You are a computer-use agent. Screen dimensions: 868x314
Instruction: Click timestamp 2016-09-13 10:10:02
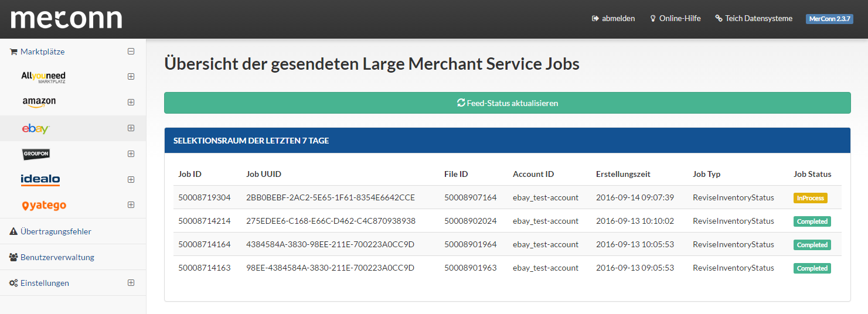(635, 221)
